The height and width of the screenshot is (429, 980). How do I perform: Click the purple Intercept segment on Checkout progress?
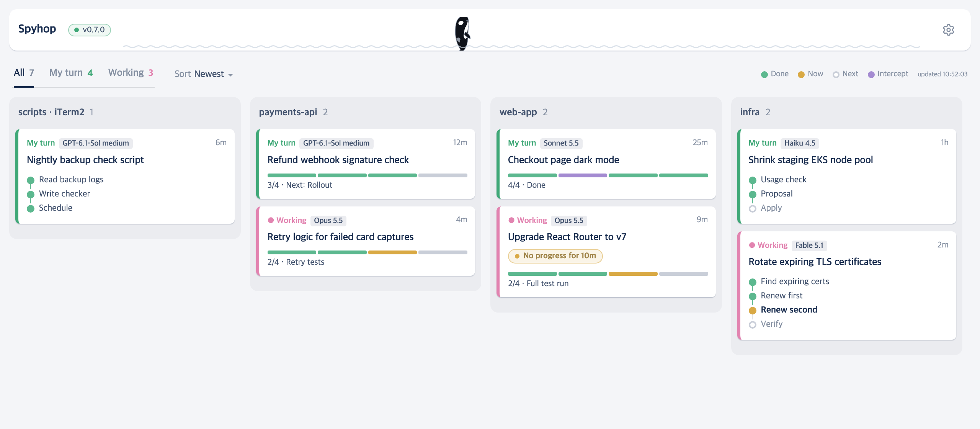click(583, 175)
